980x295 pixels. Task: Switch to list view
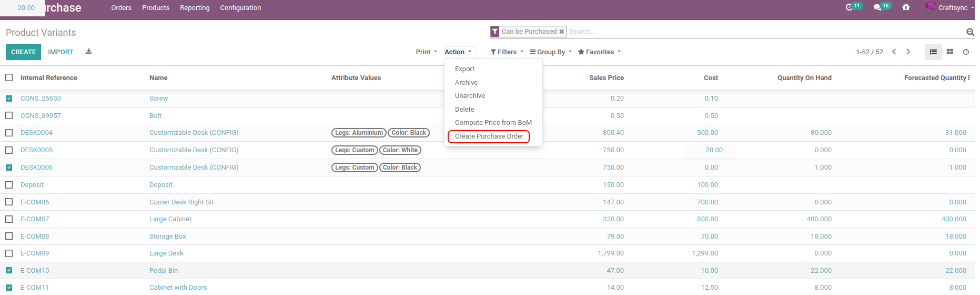point(933,52)
